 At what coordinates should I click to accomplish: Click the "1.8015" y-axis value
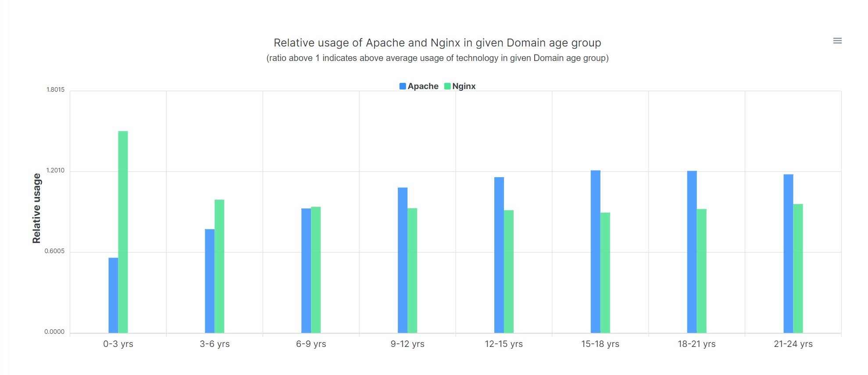pos(55,90)
